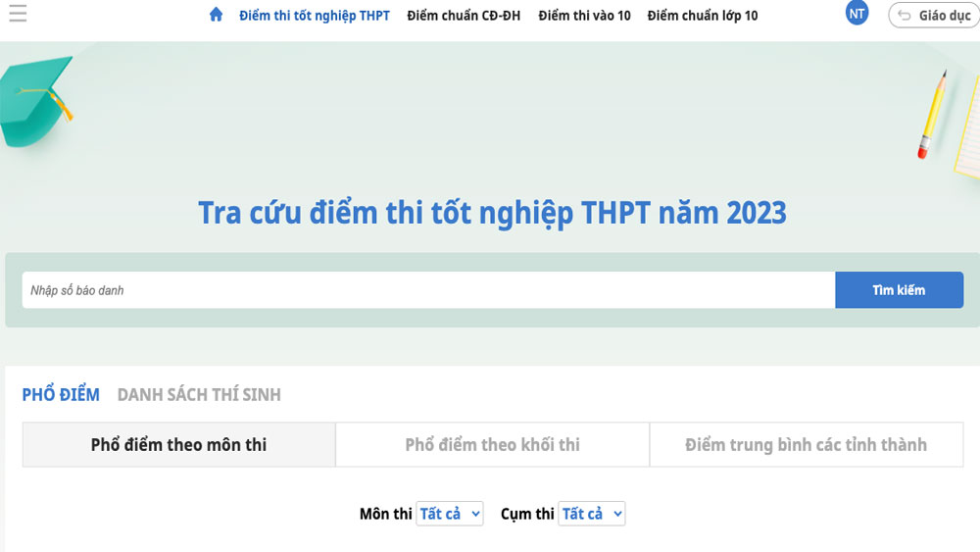Focus the Nhập số báo danh field

point(428,290)
